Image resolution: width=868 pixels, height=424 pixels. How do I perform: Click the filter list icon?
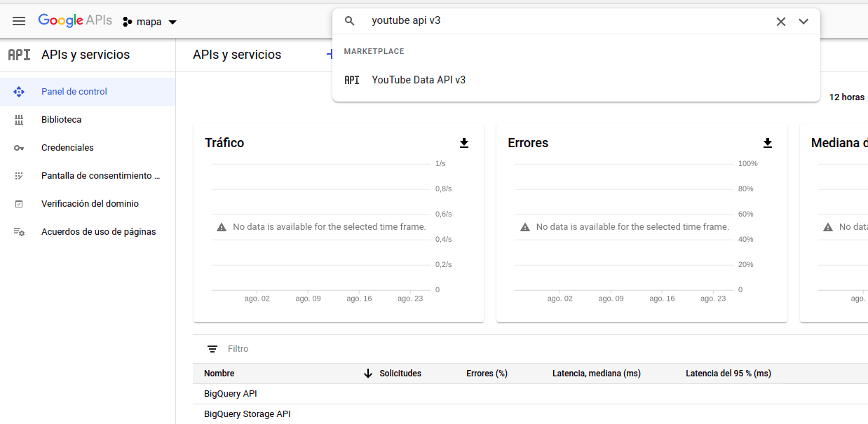click(x=212, y=349)
